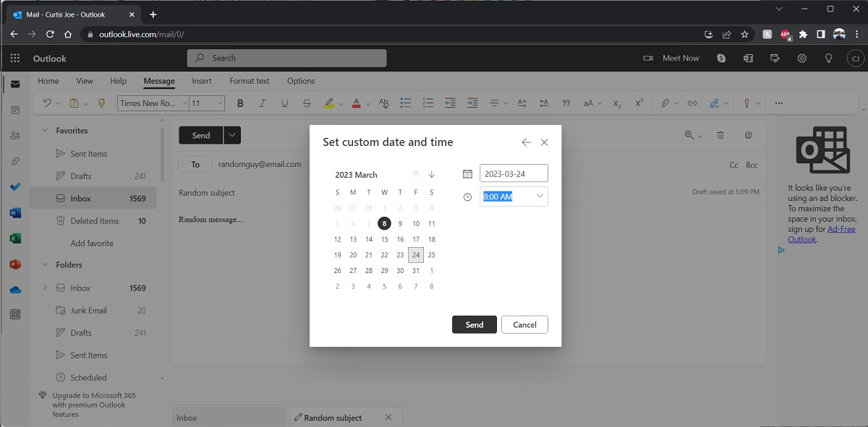Apply Superscript formatting
This screenshot has width=868, height=427.
[639, 103]
